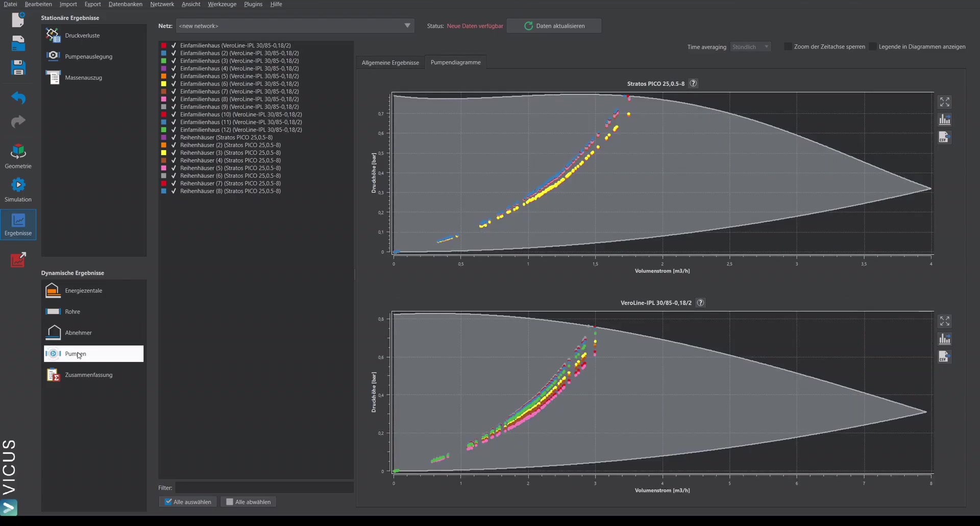Click the redo arrow icon

click(x=18, y=122)
